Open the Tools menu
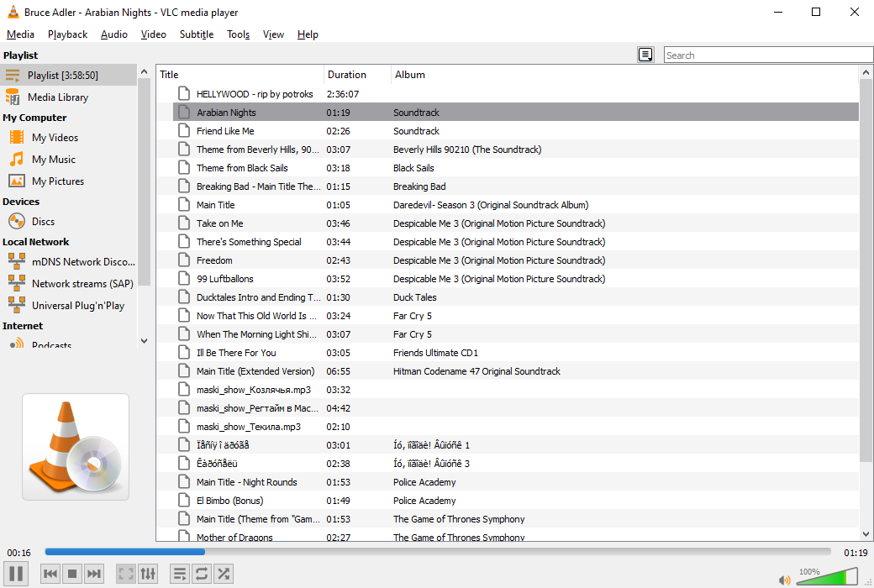Image resolution: width=874 pixels, height=588 pixels. click(x=238, y=34)
